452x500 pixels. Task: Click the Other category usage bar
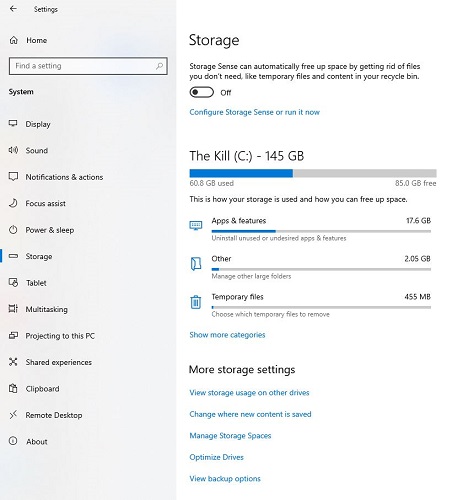pos(321,269)
